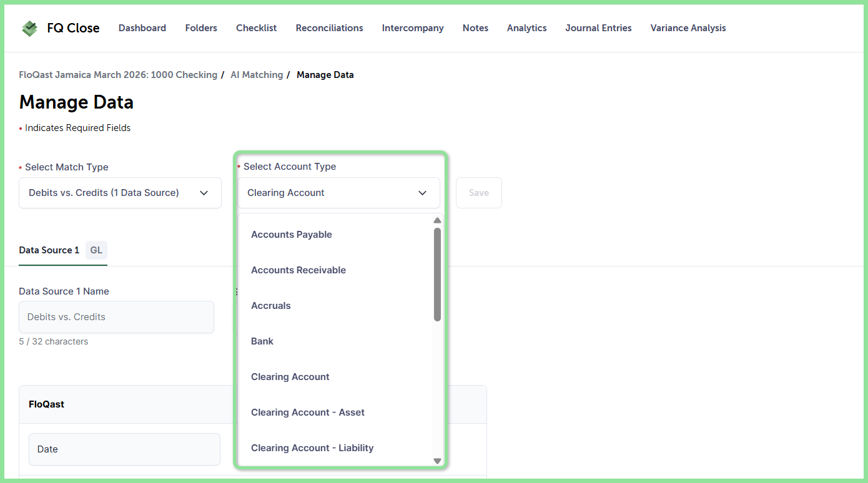Click the disabled Save button

pyautogui.click(x=479, y=193)
